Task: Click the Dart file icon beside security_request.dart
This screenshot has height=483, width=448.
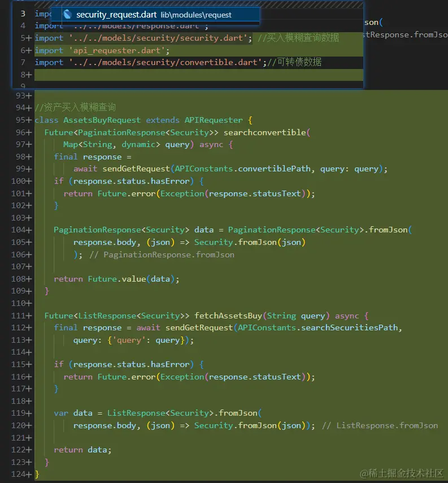Action: coord(67,14)
